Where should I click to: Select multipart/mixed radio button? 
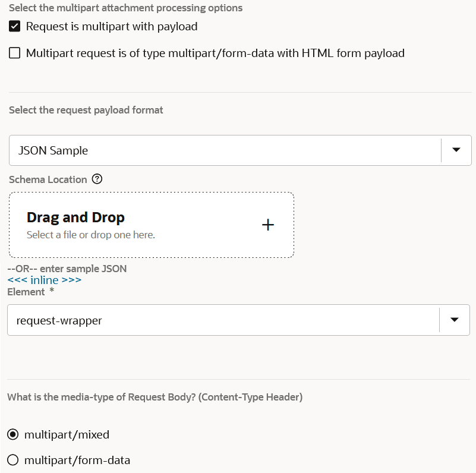(x=13, y=434)
